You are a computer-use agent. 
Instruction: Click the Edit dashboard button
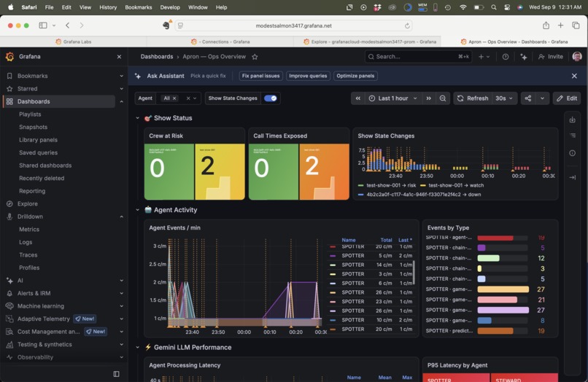[x=567, y=98]
